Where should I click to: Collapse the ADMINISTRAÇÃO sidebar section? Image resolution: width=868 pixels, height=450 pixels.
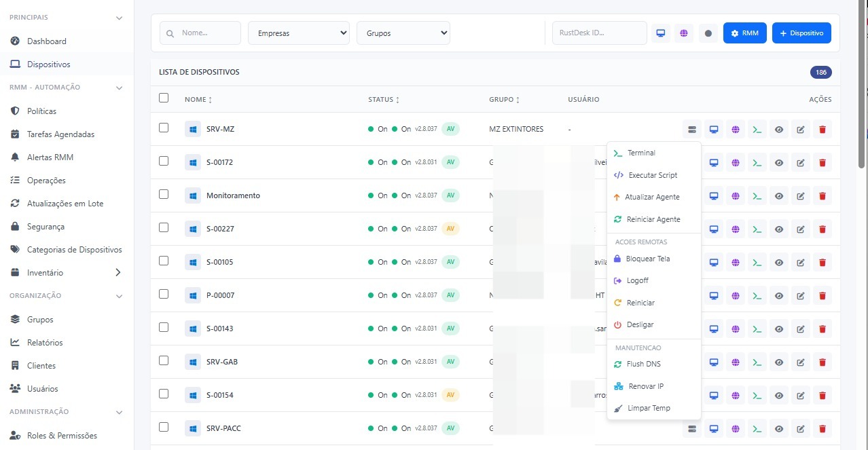(x=120, y=412)
